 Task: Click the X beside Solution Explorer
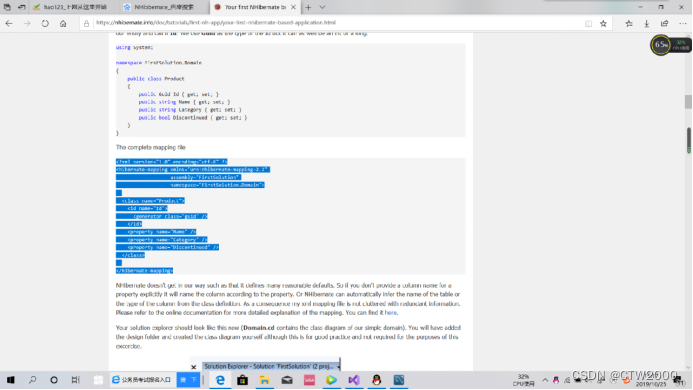[193, 367]
